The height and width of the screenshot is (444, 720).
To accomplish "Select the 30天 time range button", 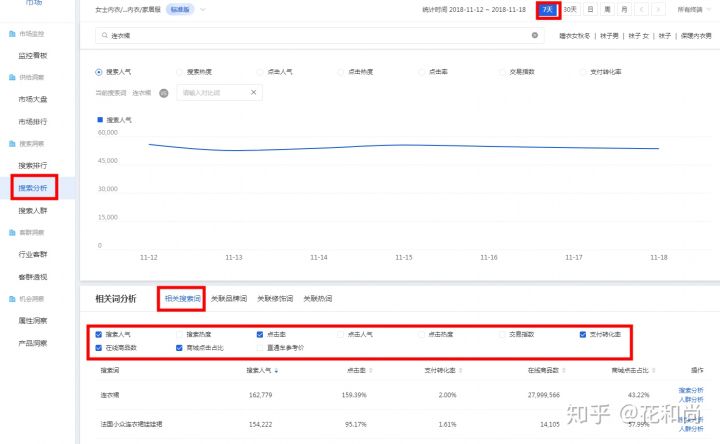I will coord(570,9).
